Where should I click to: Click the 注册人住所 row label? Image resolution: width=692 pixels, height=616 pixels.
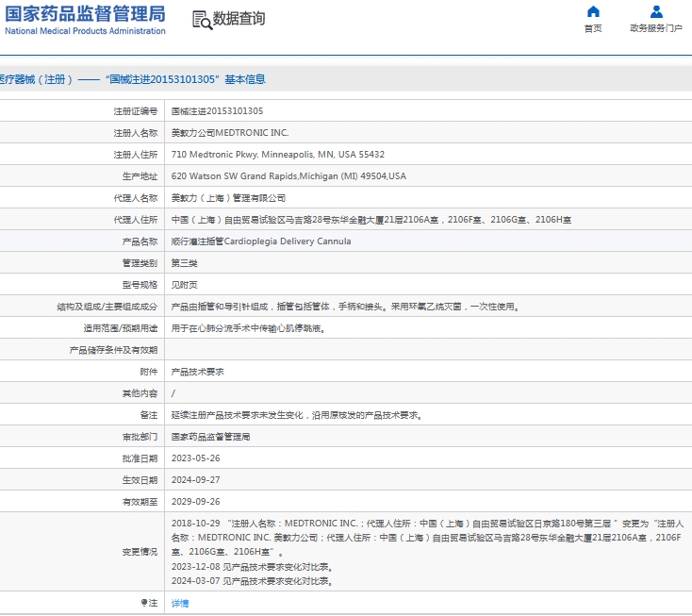136,155
